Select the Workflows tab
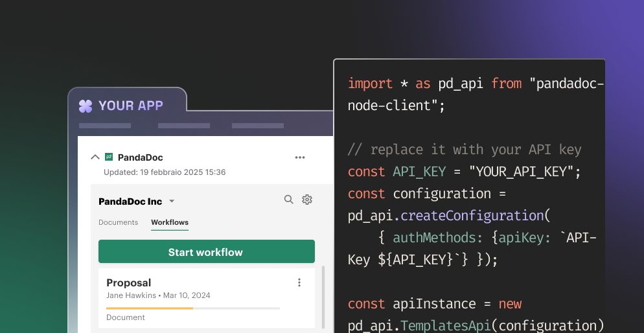 [x=170, y=222]
